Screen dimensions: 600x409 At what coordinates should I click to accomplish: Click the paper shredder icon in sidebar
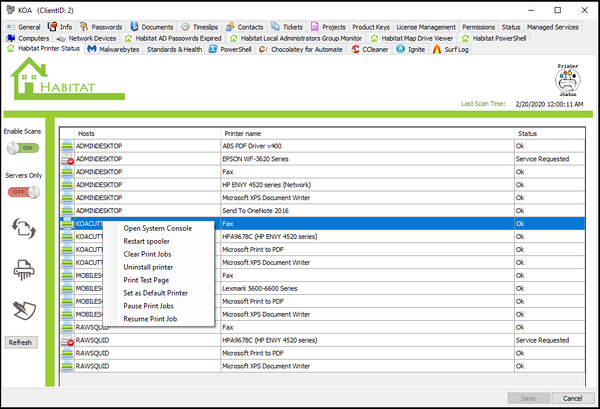(24, 270)
